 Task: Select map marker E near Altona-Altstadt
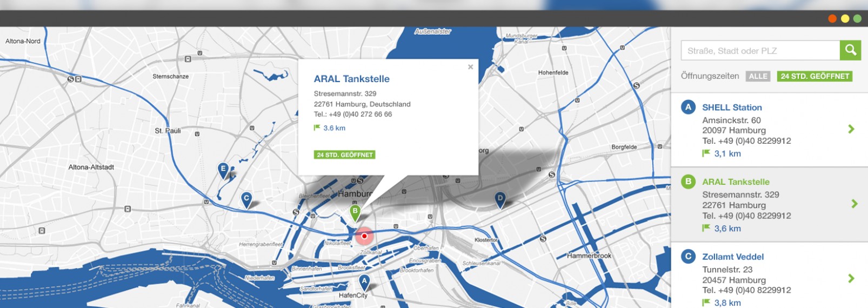click(x=223, y=170)
